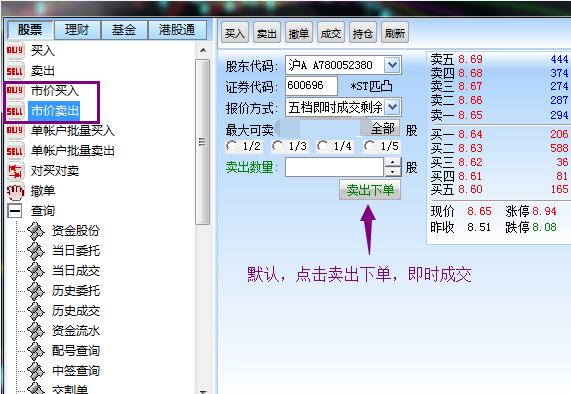
Task: Select 市价卖出 in the left menu
Action: 55,111
